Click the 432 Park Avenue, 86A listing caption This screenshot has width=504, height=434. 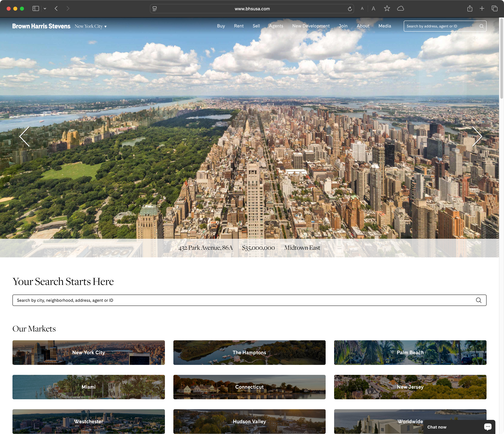tap(206, 248)
